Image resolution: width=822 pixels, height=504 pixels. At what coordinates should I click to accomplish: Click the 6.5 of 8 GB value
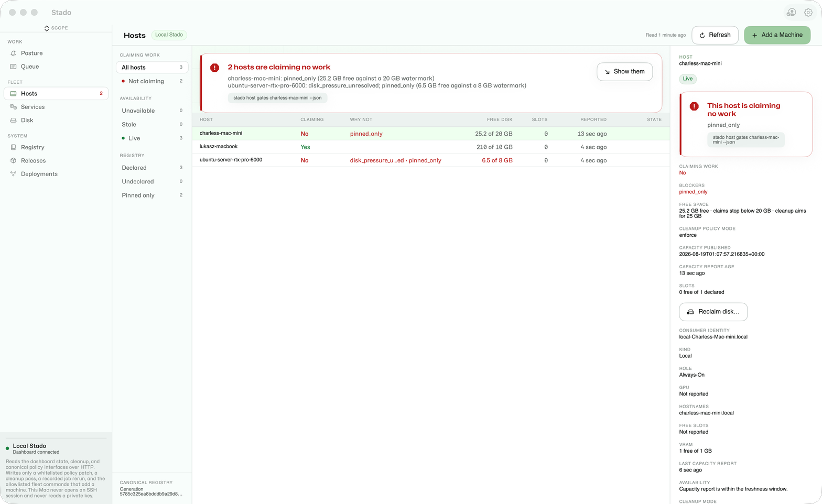(x=497, y=161)
